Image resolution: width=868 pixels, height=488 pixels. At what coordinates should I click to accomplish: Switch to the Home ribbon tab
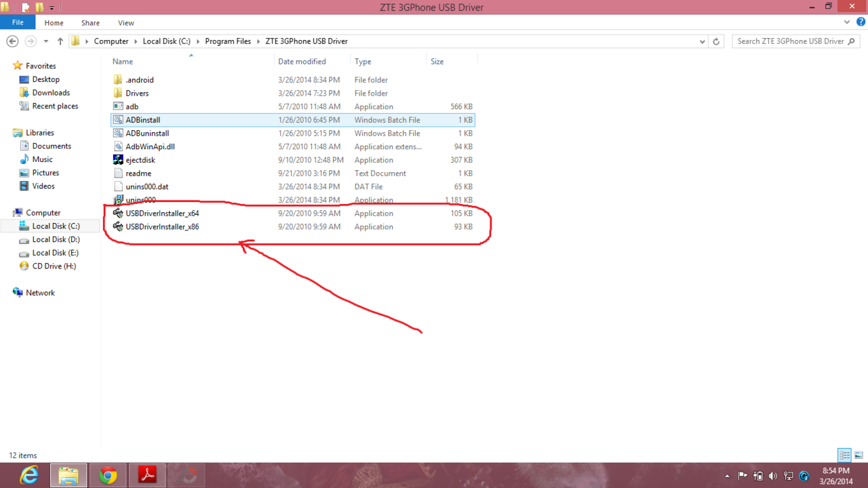[x=54, y=23]
